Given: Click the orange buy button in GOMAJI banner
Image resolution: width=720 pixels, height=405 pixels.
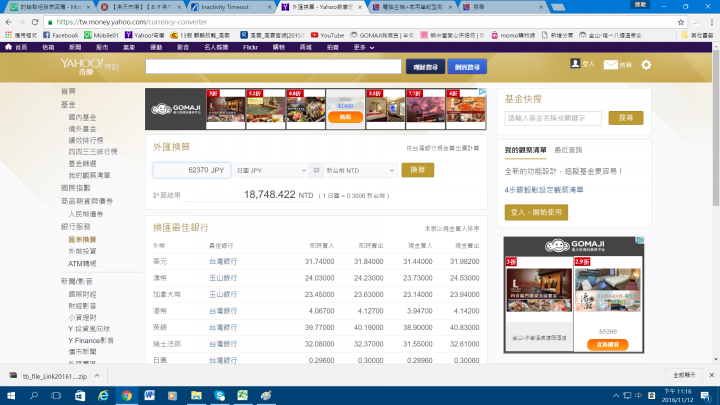Looking at the screenshot, I should click(x=345, y=117).
